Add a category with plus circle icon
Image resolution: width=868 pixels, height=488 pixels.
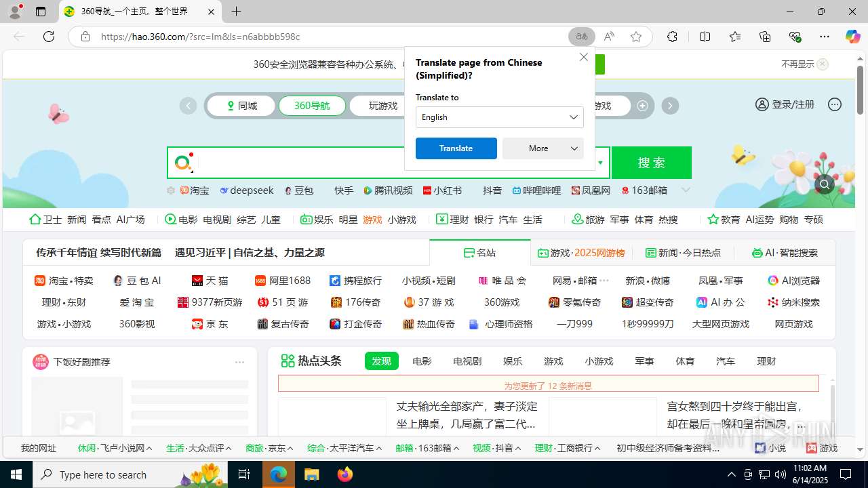click(x=642, y=106)
